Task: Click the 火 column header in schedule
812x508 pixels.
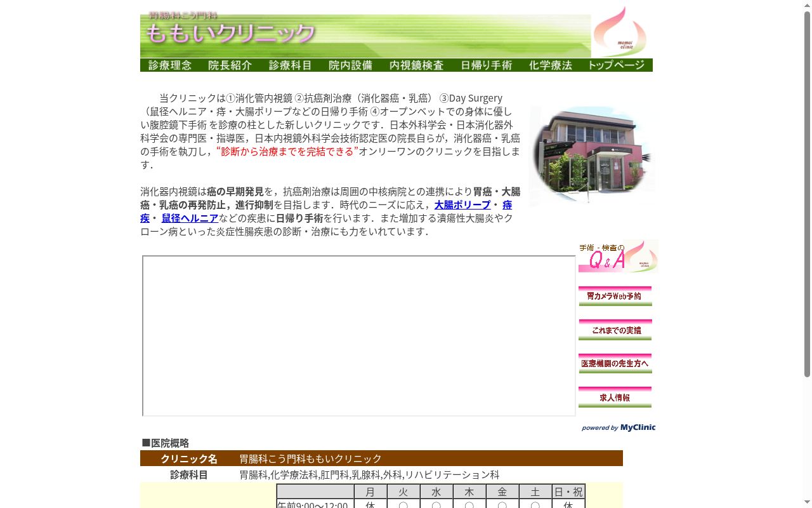Action: (403, 491)
